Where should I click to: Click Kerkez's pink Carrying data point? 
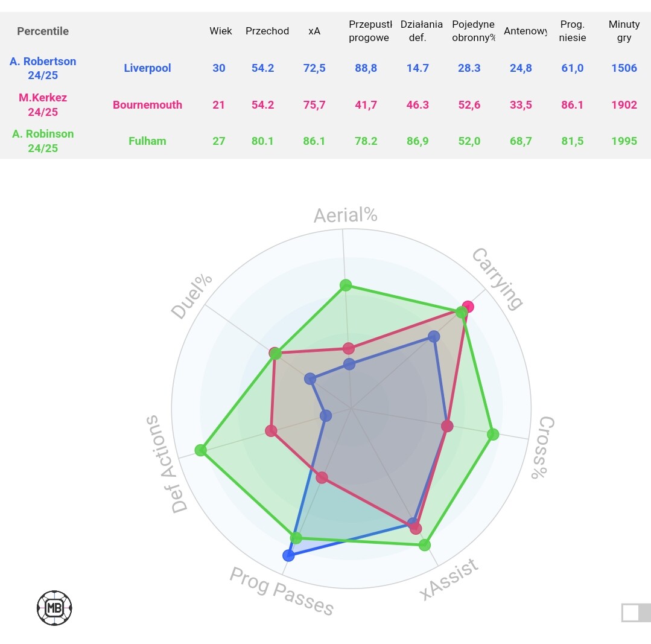[x=468, y=307]
